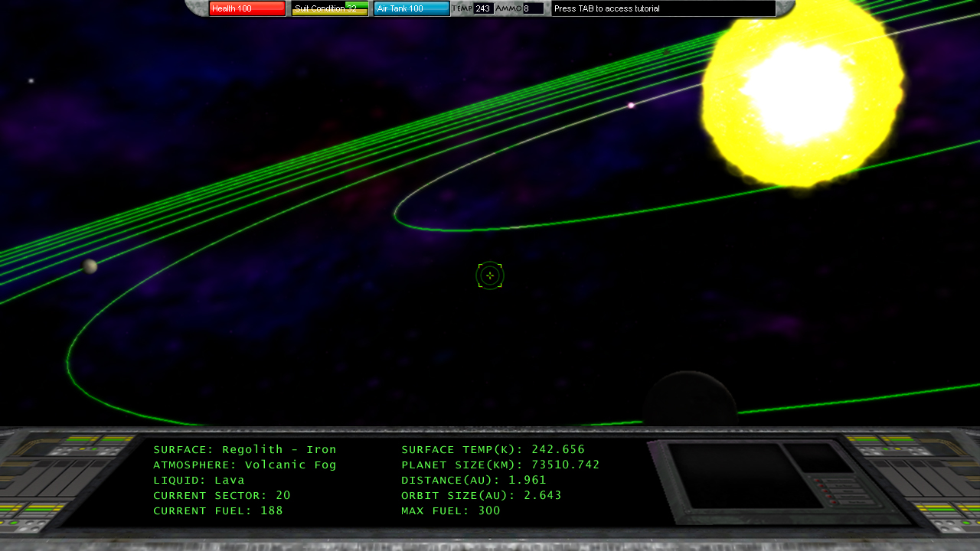Click the small secondary cockpit monitor screen
Viewport: 980px width, 551px height.
click(x=818, y=458)
